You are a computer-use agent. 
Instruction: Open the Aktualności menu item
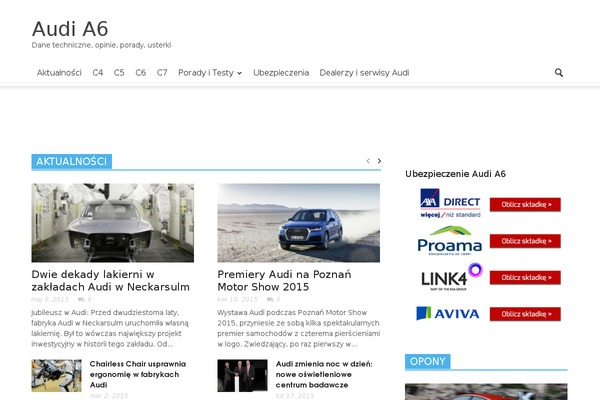click(x=59, y=73)
